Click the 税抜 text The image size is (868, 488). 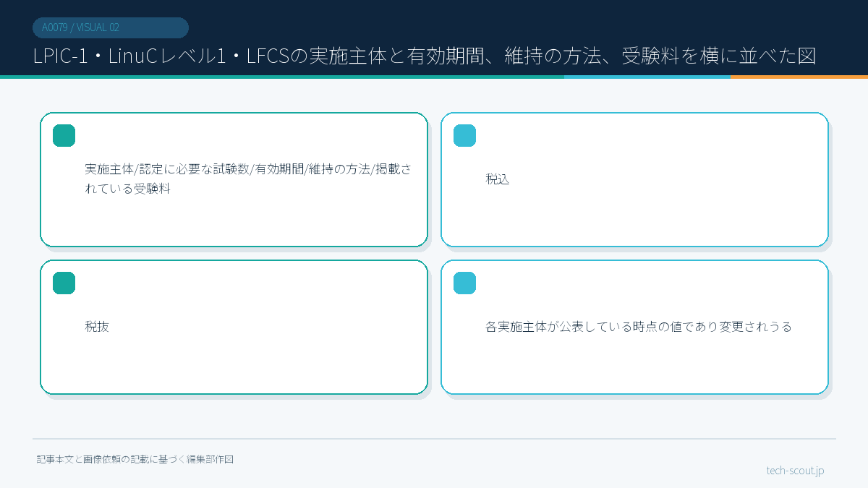pyautogui.click(x=97, y=327)
